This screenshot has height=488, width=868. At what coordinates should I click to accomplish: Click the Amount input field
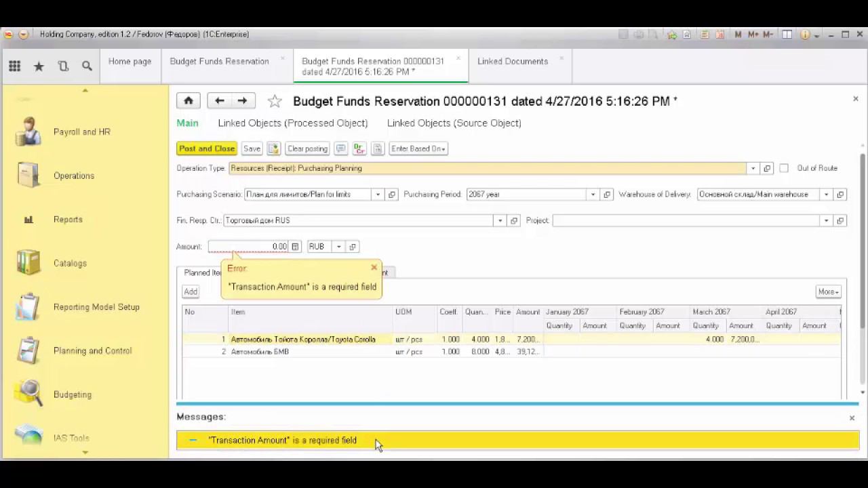[248, 247]
